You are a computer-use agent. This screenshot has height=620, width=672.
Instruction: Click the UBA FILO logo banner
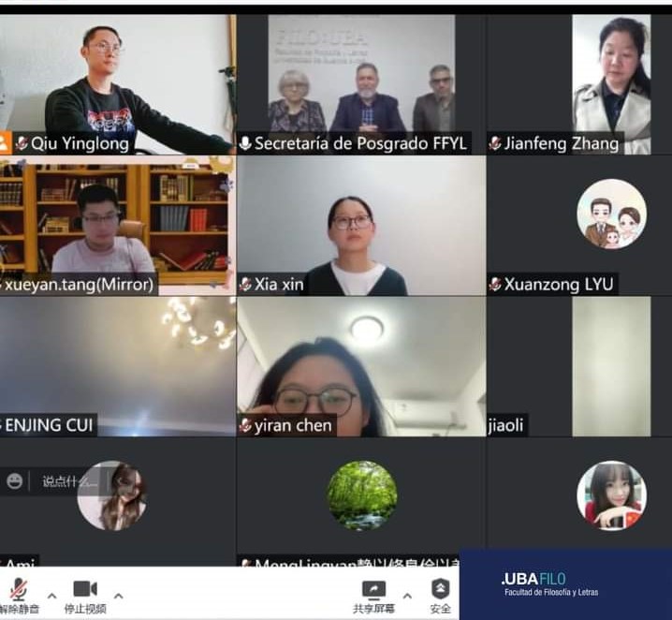565,584
